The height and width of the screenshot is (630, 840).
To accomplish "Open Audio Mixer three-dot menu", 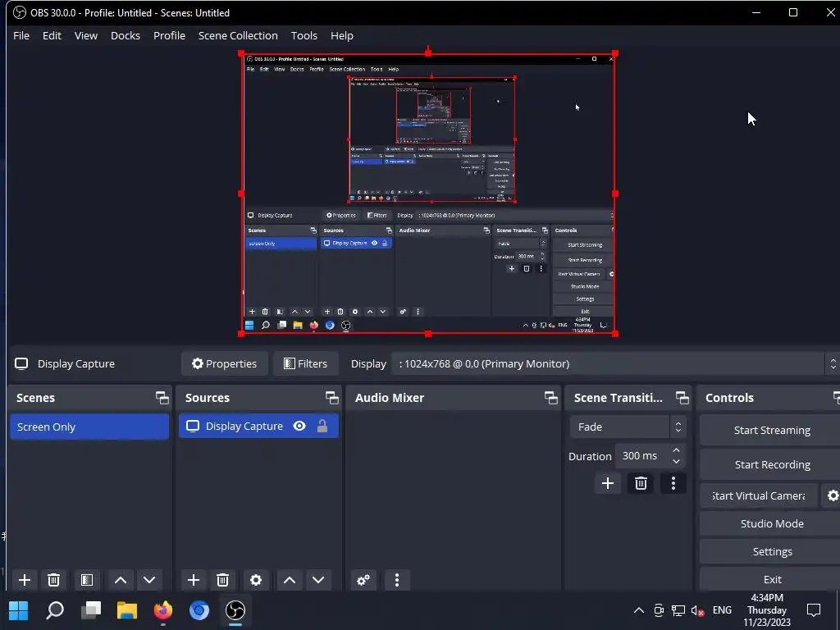I will coord(397,580).
